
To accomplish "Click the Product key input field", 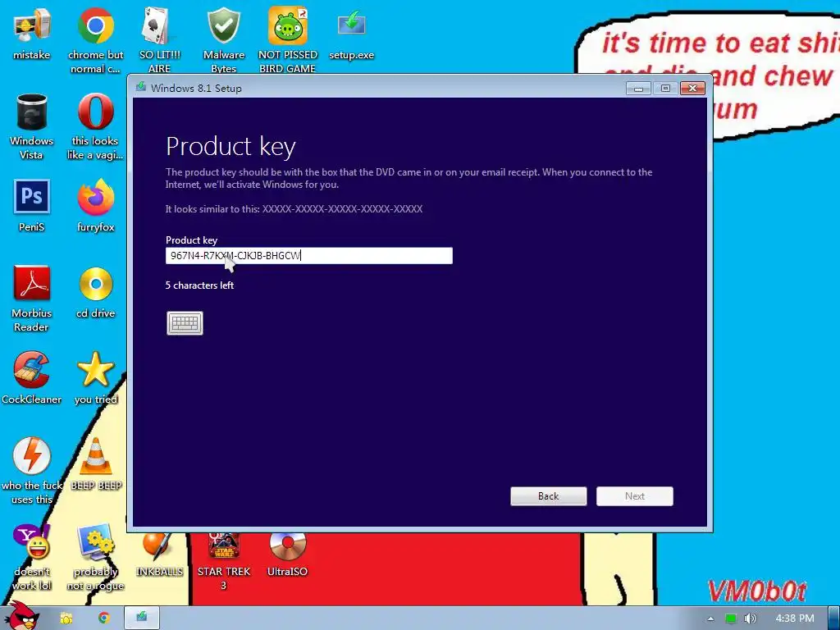I will tap(309, 256).
